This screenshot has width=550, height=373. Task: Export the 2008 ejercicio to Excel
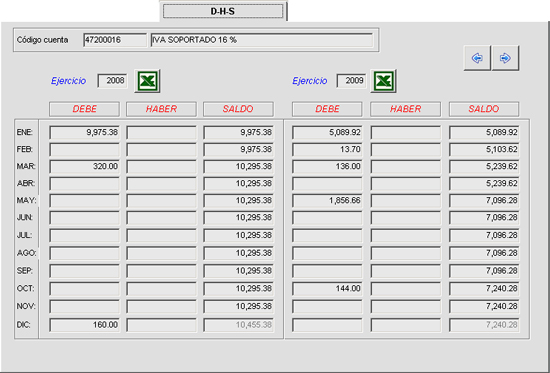(x=147, y=81)
